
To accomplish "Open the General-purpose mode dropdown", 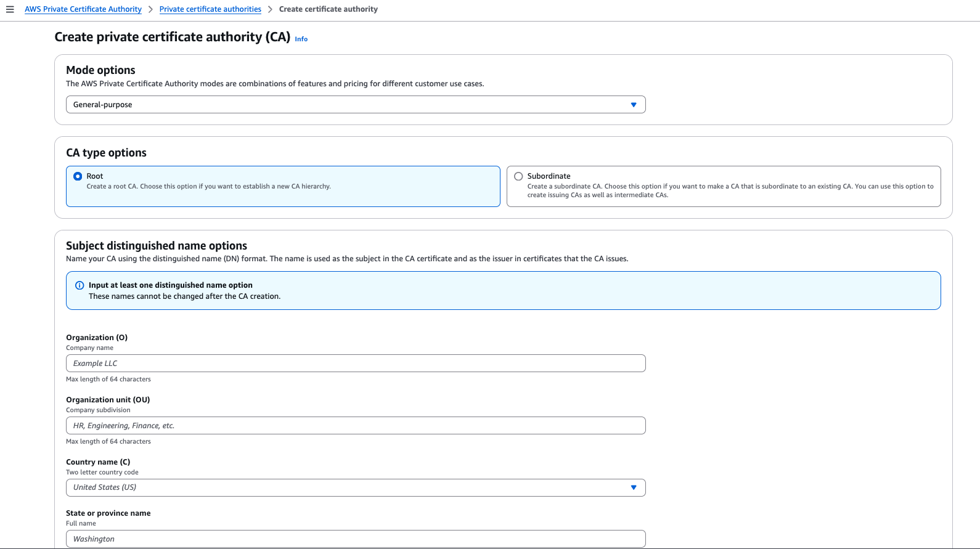I will [356, 105].
